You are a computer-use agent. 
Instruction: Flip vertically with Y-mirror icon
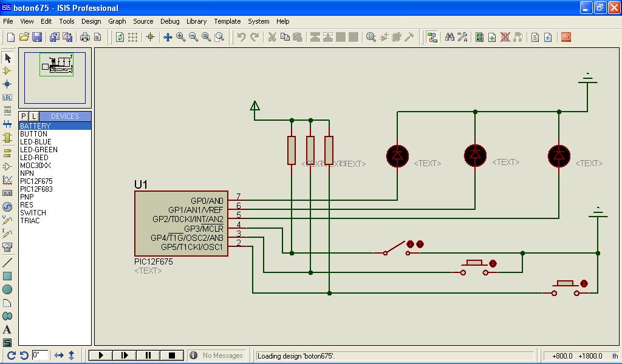(72, 356)
